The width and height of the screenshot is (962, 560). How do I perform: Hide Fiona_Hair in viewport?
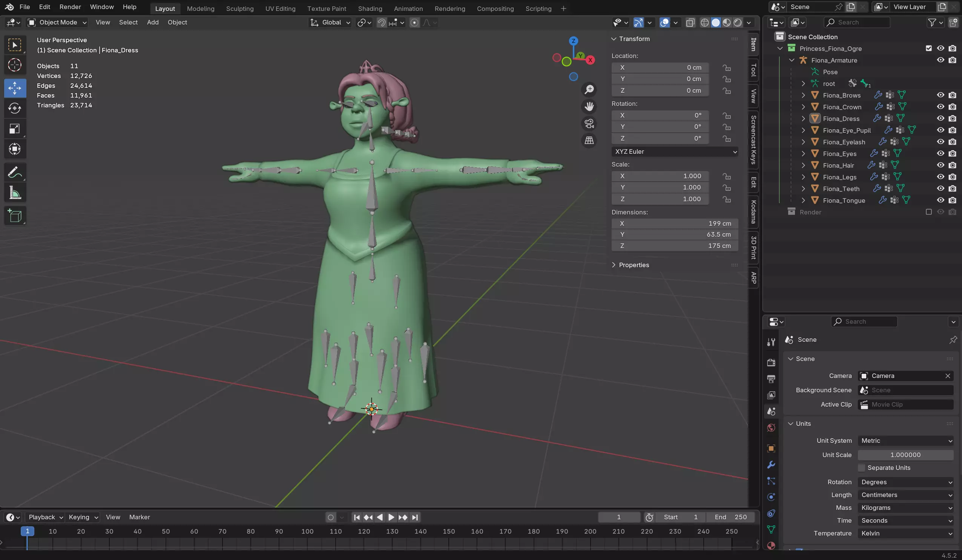940,165
